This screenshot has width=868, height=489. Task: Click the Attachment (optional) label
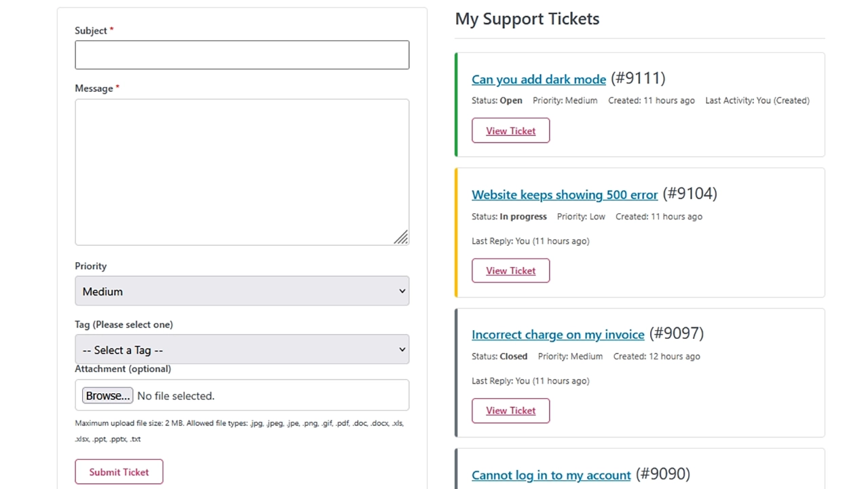pyautogui.click(x=123, y=369)
